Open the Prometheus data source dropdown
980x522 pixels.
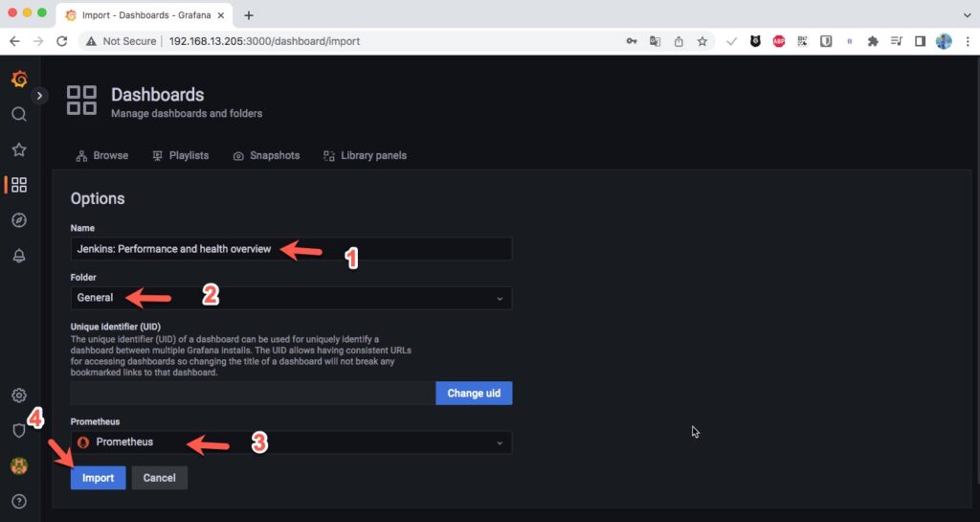291,443
